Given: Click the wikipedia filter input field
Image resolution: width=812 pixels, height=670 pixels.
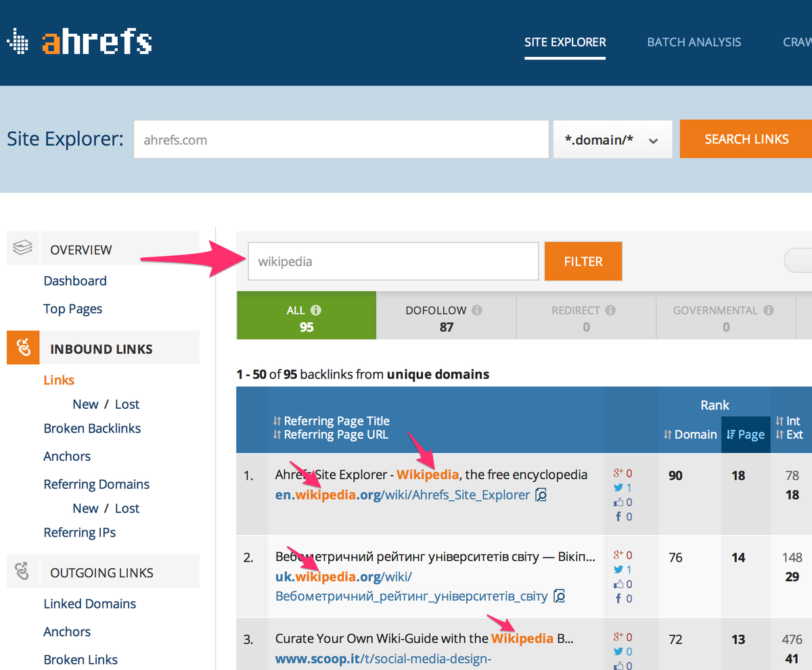Looking at the screenshot, I should tap(393, 261).
